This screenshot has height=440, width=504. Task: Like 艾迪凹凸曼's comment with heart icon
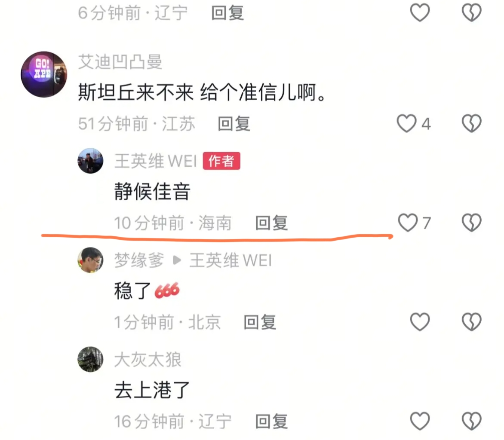pyautogui.click(x=406, y=123)
